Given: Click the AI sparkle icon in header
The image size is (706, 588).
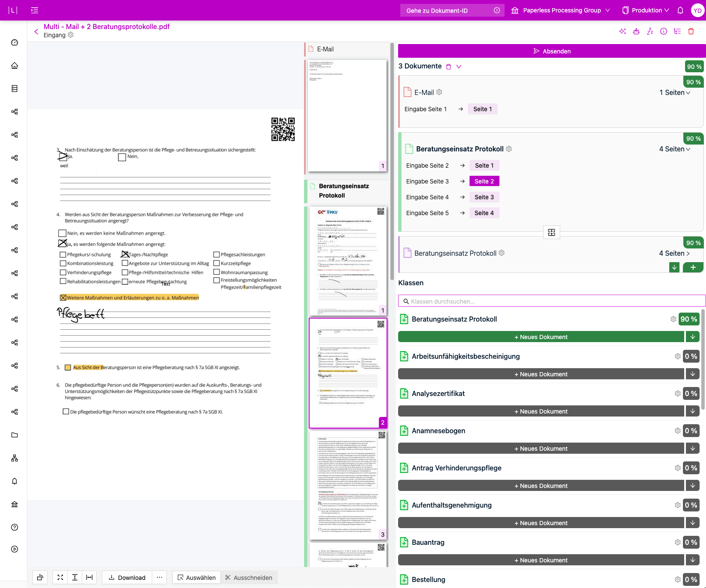Looking at the screenshot, I should (623, 31).
